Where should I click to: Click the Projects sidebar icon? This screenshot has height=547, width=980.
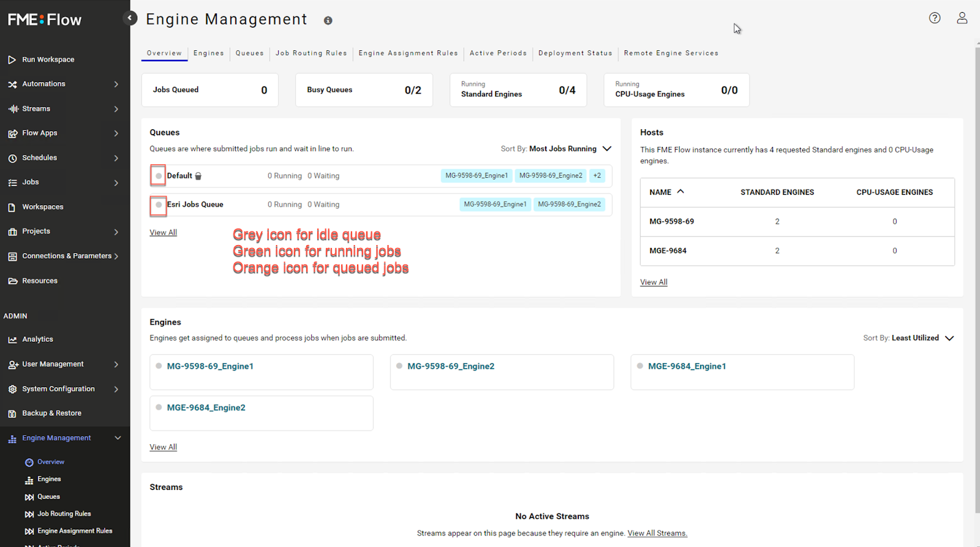click(12, 232)
